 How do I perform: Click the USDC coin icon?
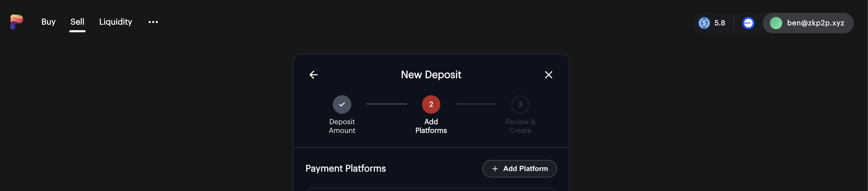click(704, 23)
